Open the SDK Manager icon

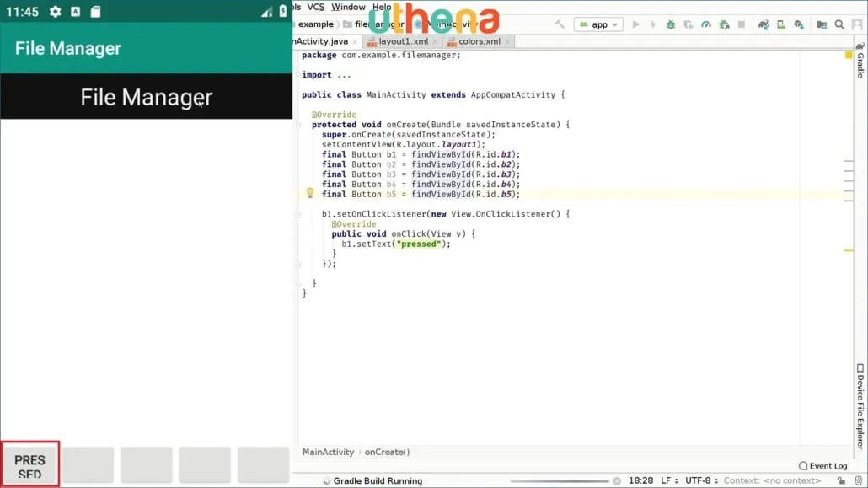point(799,24)
